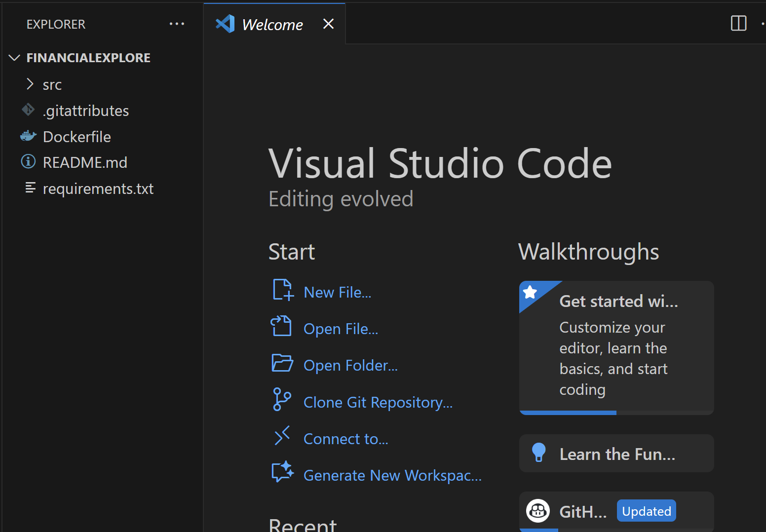
Task: Split the editor with the layout icon
Action: pyautogui.click(x=738, y=23)
